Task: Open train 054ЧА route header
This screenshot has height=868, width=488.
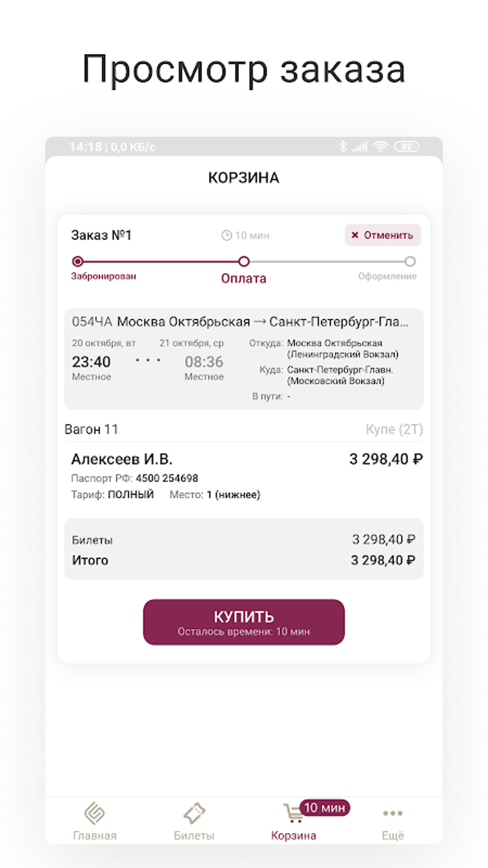Action: (x=240, y=322)
